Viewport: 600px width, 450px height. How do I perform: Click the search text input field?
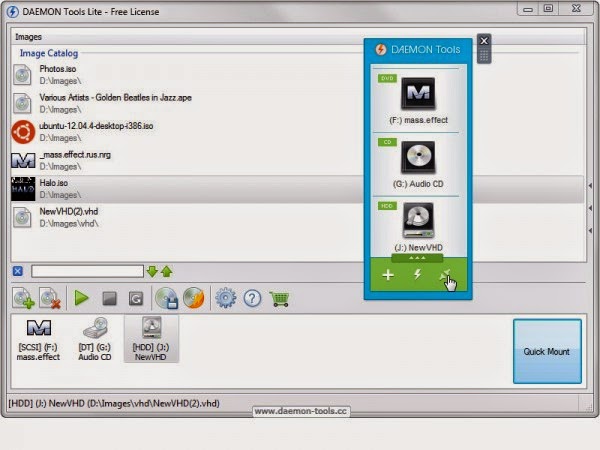point(88,271)
